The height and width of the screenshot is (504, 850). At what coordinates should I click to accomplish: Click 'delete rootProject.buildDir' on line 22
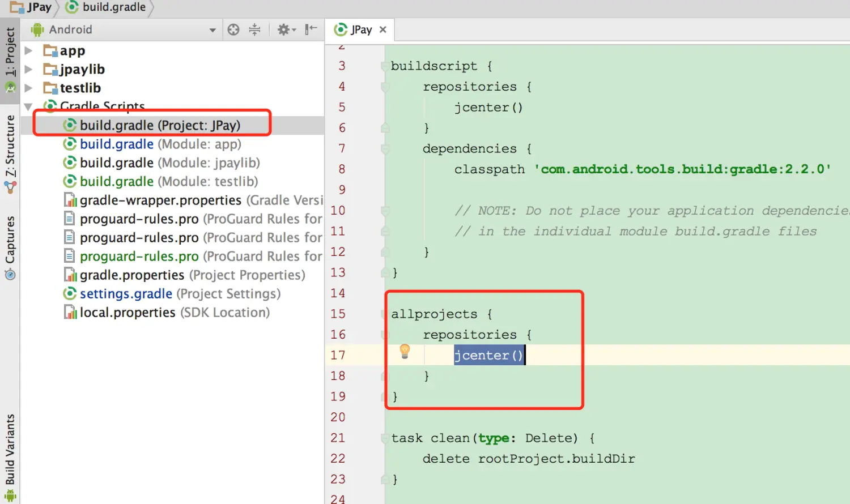click(x=529, y=459)
